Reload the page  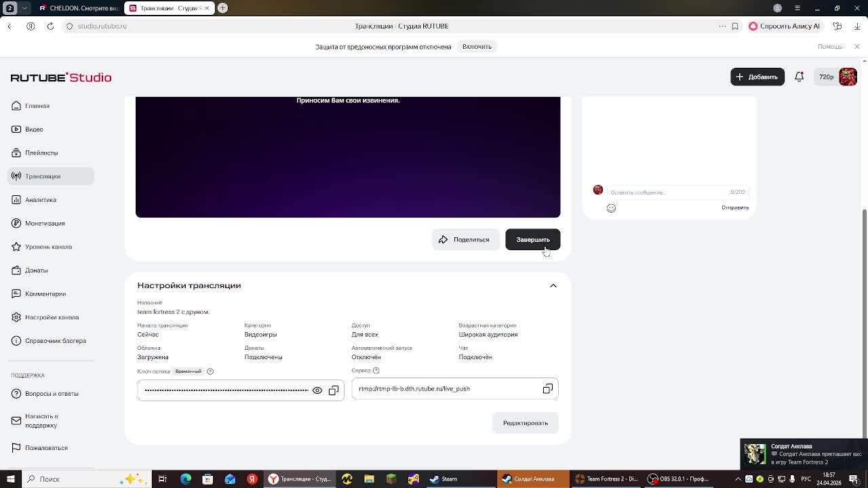click(50, 26)
